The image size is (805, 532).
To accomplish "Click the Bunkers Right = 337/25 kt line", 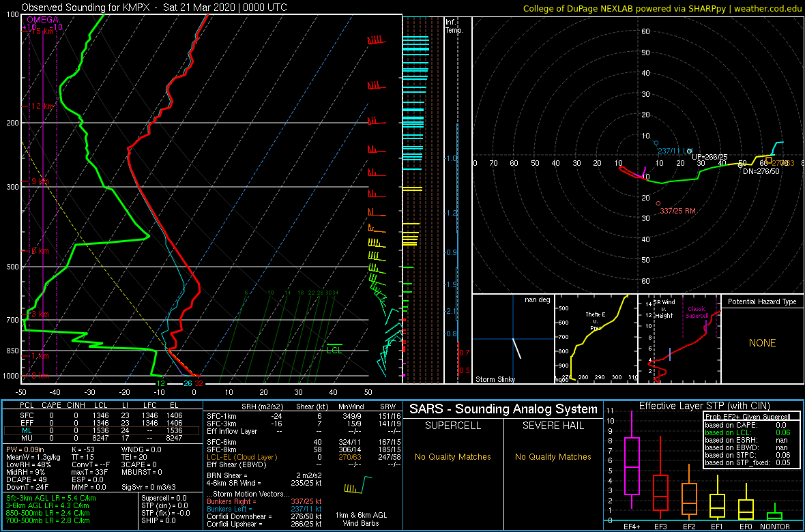I will tap(265, 501).
